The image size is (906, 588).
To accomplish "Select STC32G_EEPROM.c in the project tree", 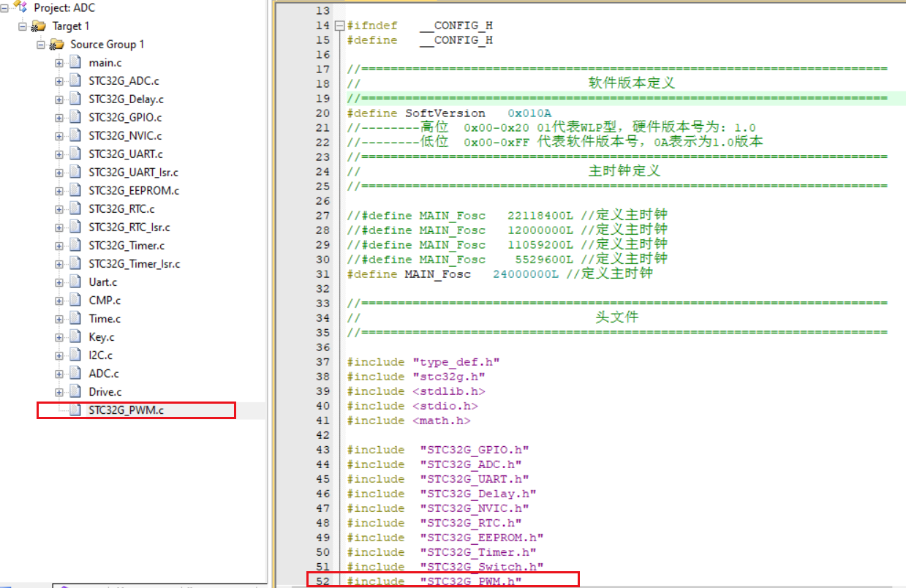I will [x=134, y=191].
